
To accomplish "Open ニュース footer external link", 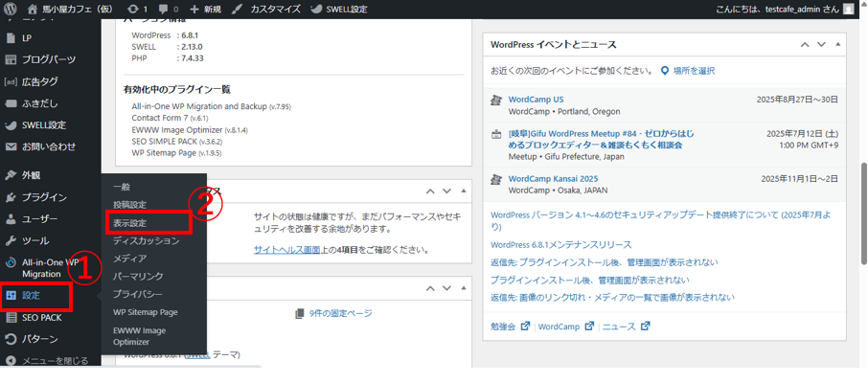I will pos(626,327).
